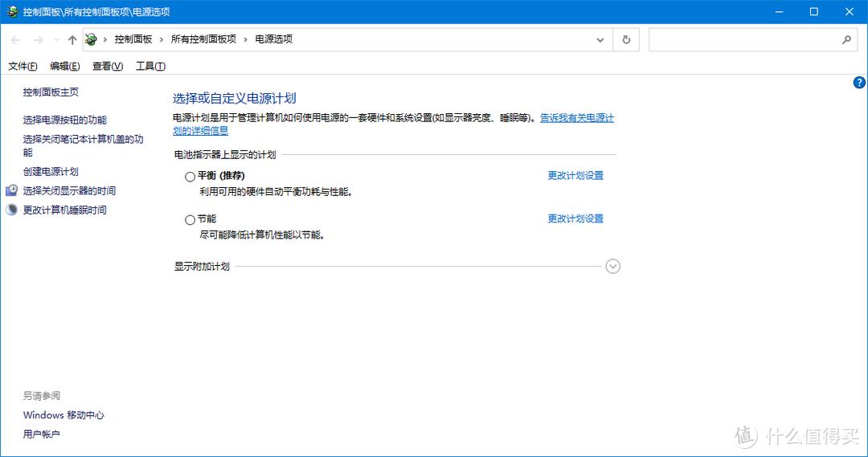Go up one level with the up arrow
The height and width of the screenshot is (457, 868).
72,40
